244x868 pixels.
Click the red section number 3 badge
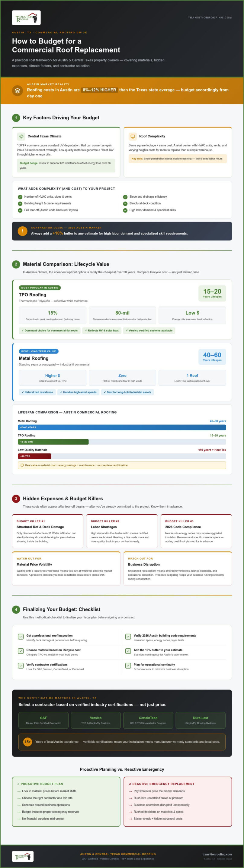pyautogui.click(x=16, y=499)
